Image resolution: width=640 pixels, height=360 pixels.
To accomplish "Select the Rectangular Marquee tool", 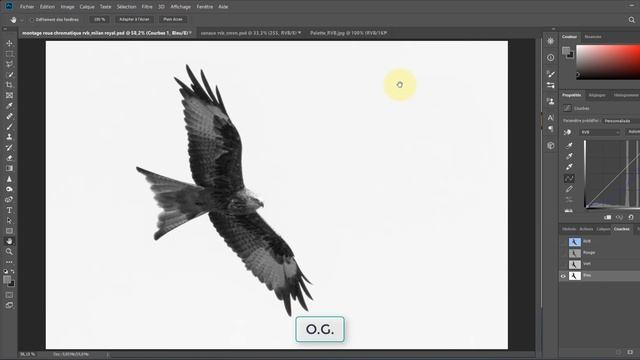I will (x=9, y=54).
